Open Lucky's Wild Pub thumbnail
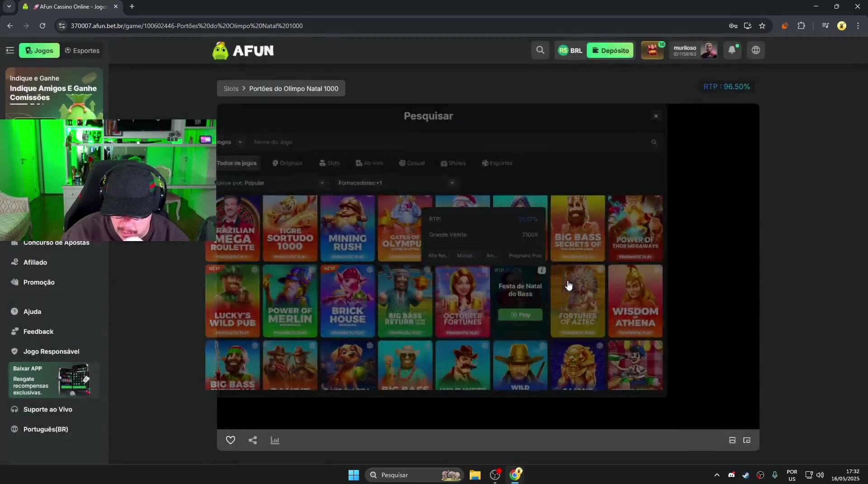Screen dimensions: 868x484 click(x=232, y=301)
